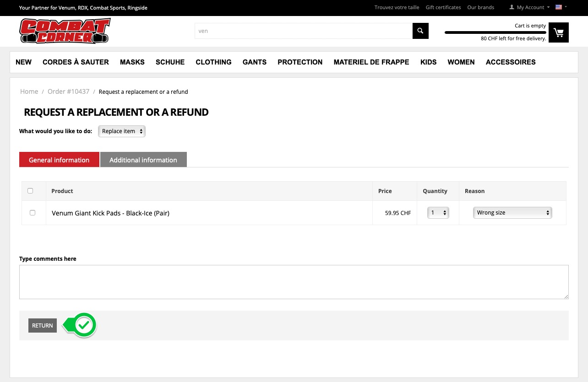Open the shopping cart icon

pyautogui.click(x=559, y=32)
